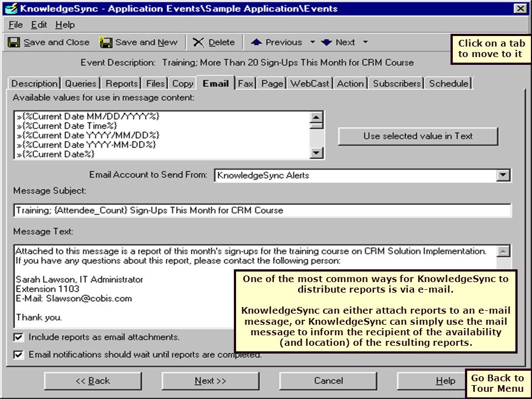Select {%Current Date Time%} value

(x=66, y=126)
